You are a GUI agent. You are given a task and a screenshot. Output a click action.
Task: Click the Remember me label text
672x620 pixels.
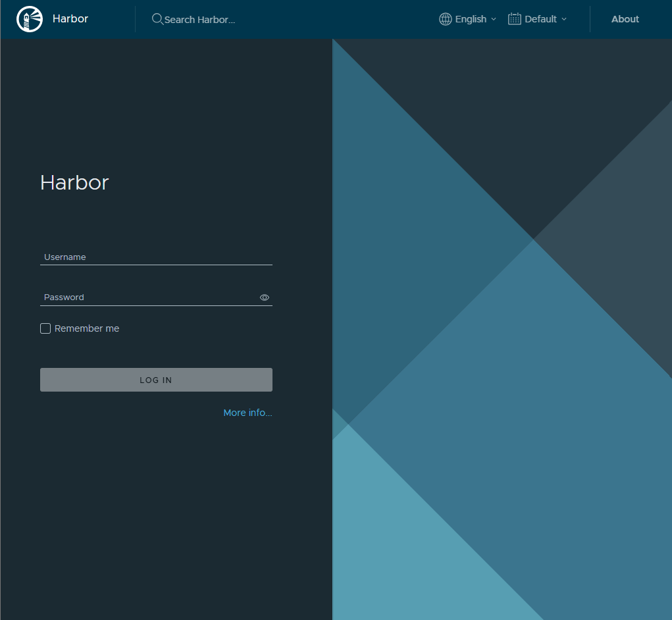[x=87, y=328]
